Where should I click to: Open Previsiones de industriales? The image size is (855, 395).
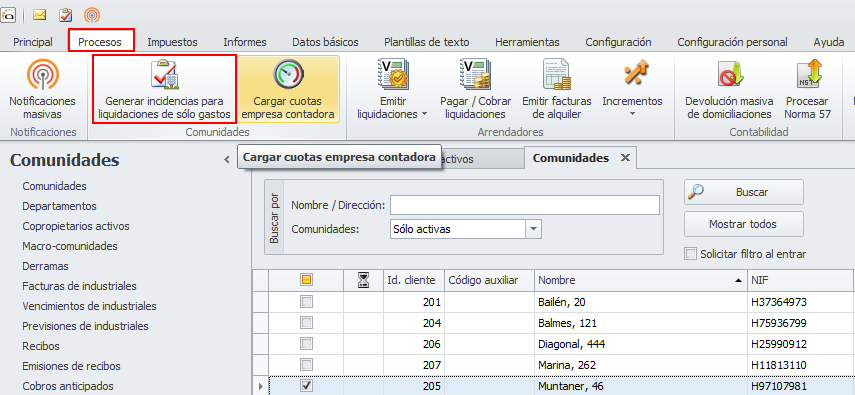click(x=86, y=326)
